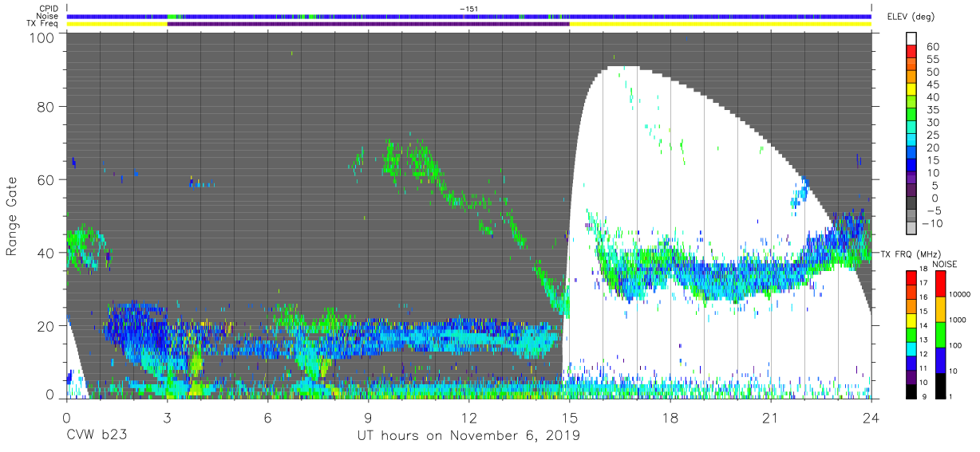Screen dimensions: 980x452
Task: Click the black bottom block of NOISE legend
Action: pyautogui.click(x=942, y=384)
